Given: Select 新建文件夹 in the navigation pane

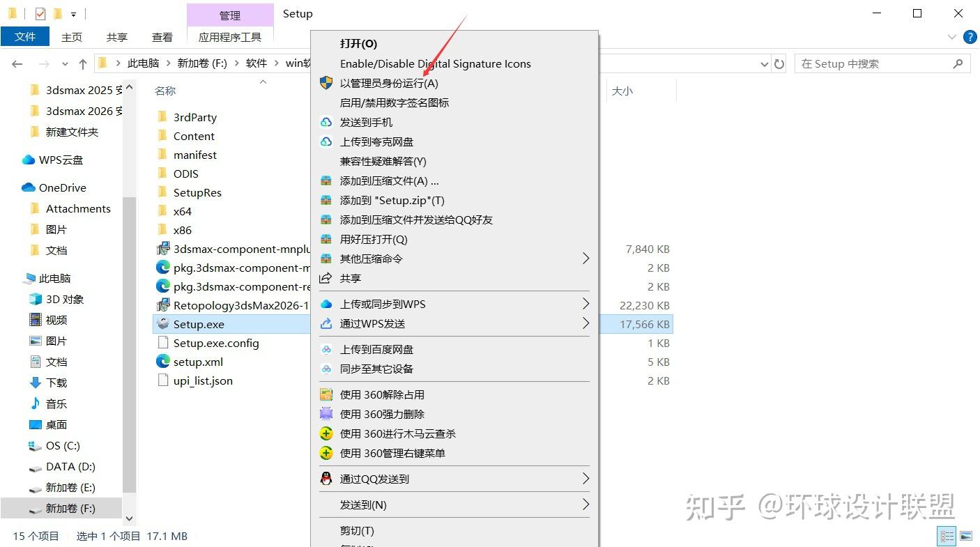Looking at the screenshot, I should tap(72, 132).
